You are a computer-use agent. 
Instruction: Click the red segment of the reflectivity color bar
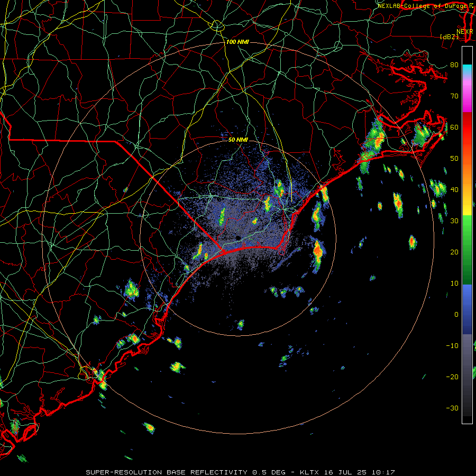point(467,127)
